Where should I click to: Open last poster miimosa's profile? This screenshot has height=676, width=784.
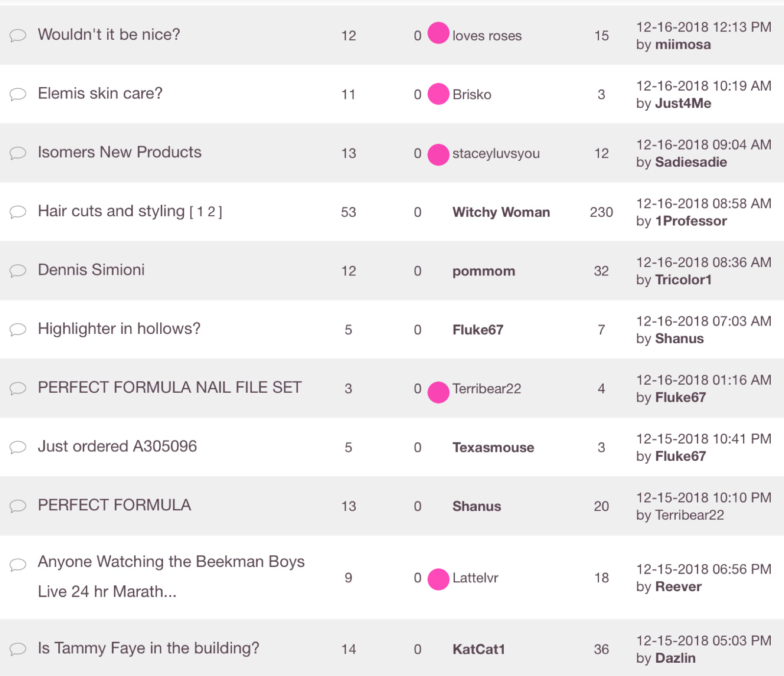[683, 45]
